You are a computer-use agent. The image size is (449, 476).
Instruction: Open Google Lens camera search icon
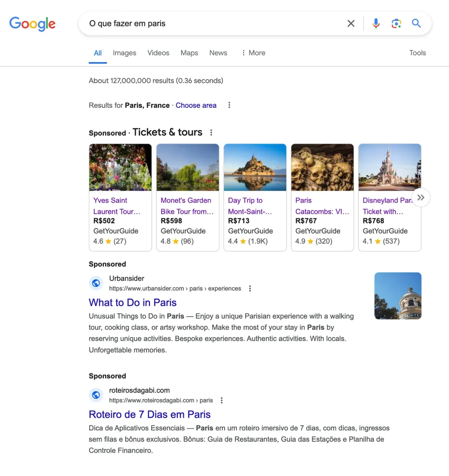[x=396, y=23]
